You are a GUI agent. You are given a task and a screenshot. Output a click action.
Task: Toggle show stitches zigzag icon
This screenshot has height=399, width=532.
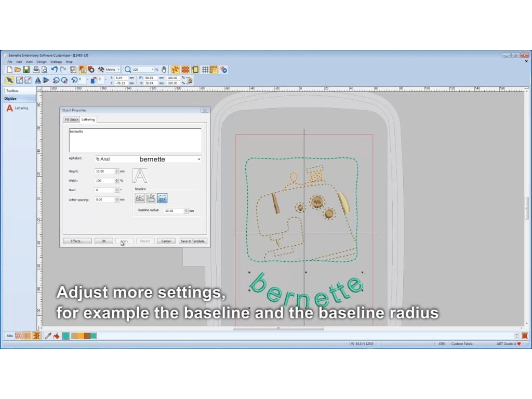pyautogui.click(x=175, y=70)
